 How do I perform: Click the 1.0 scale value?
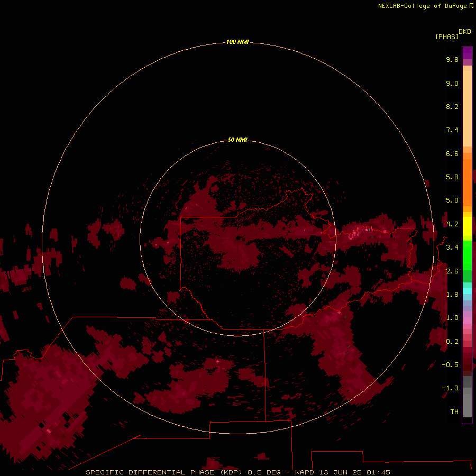point(452,318)
